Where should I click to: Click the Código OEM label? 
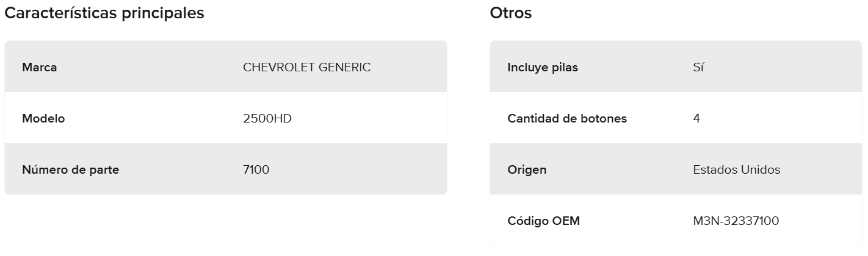click(x=543, y=221)
